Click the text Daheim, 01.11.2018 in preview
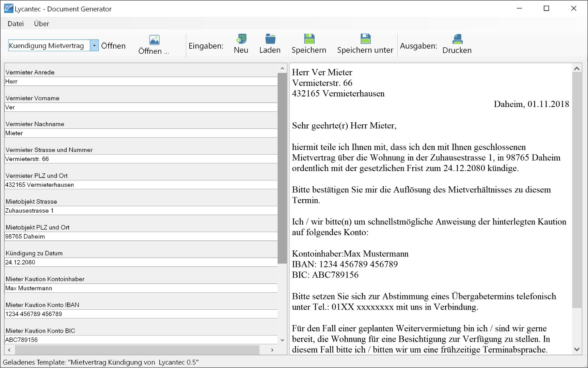 tap(531, 104)
